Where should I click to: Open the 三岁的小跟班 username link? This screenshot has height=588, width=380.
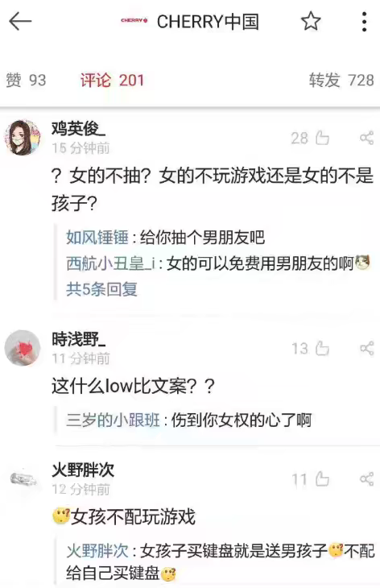113,420
